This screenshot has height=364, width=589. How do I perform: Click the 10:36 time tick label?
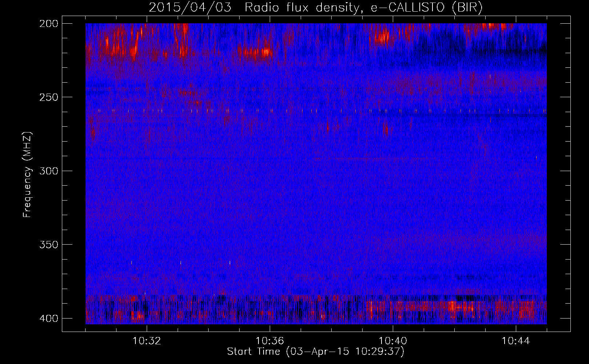270,341
